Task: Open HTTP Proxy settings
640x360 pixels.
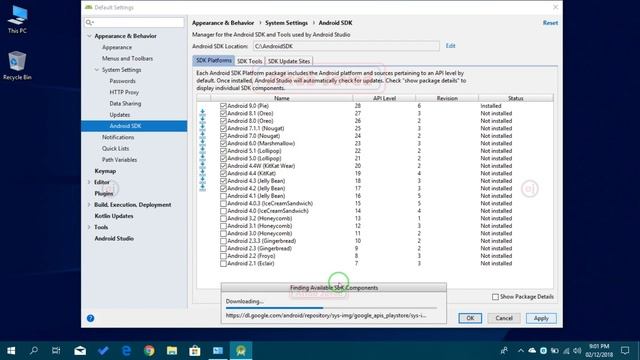Action: (x=124, y=92)
